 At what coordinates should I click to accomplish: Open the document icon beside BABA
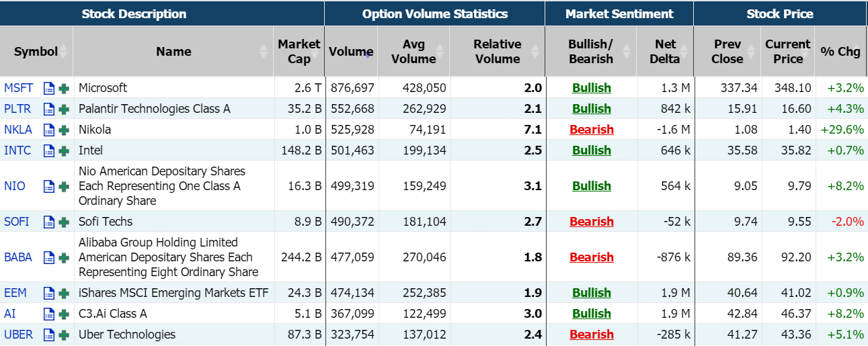[49, 257]
